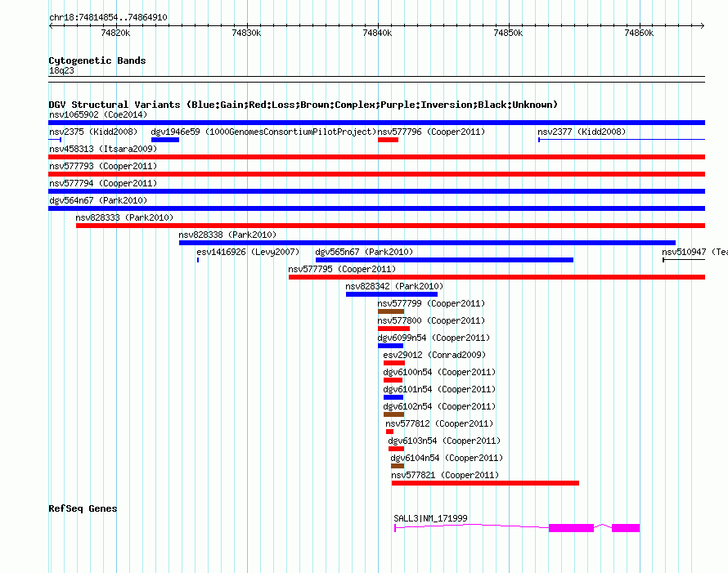Click the 74850k ruler position
The width and height of the screenshot is (728, 573).
click(x=508, y=33)
